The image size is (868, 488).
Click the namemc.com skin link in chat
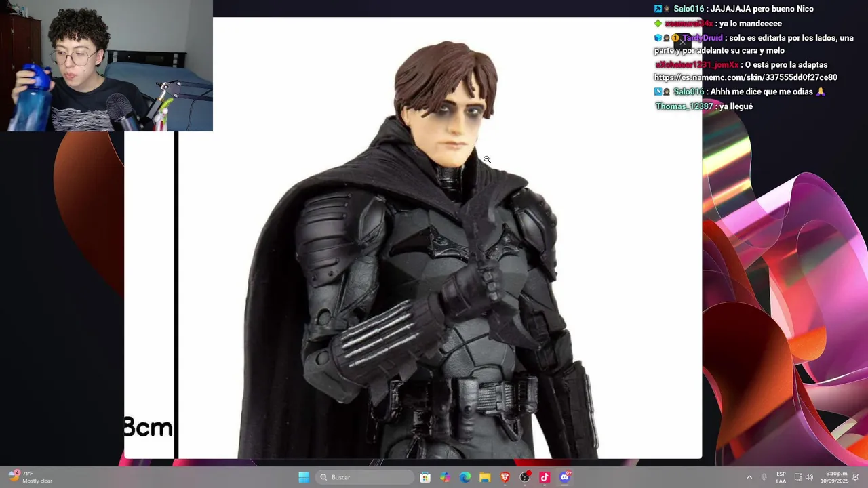point(745,77)
